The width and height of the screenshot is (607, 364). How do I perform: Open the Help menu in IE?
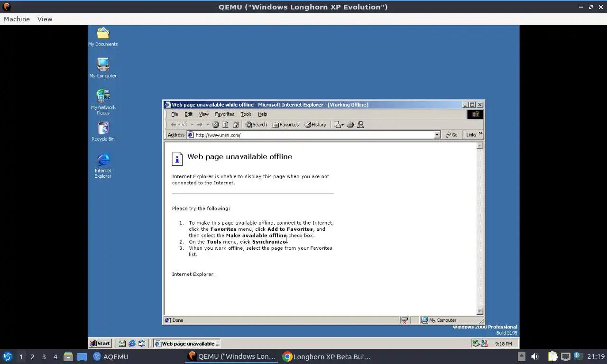point(262,114)
